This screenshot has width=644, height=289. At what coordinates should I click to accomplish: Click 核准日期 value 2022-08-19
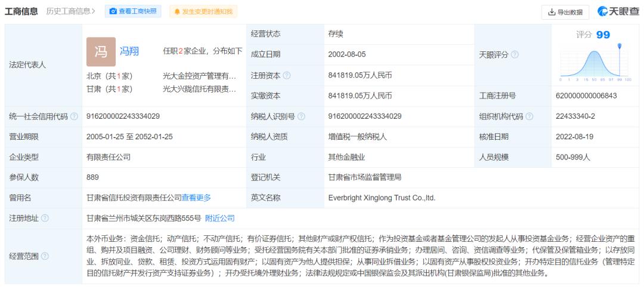tap(574, 137)
